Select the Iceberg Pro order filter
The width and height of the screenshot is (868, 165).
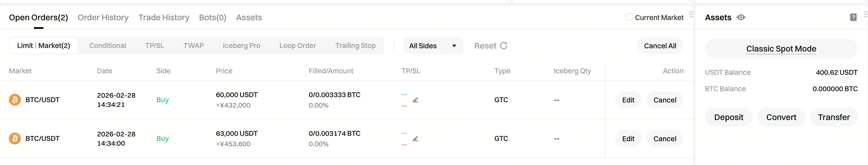pyautogui.click(x=241, y=46)
